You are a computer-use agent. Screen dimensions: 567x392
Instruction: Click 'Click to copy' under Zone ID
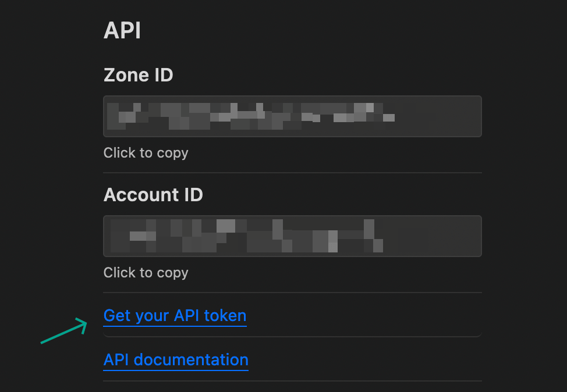point(146,152)
